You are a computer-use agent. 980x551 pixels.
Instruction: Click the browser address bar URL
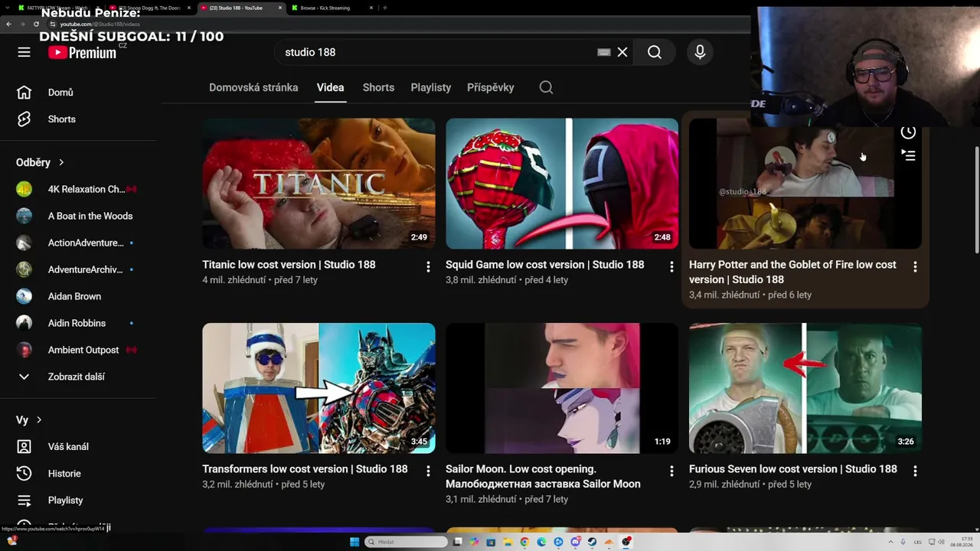pyautogui.click(x=100, y=24)
